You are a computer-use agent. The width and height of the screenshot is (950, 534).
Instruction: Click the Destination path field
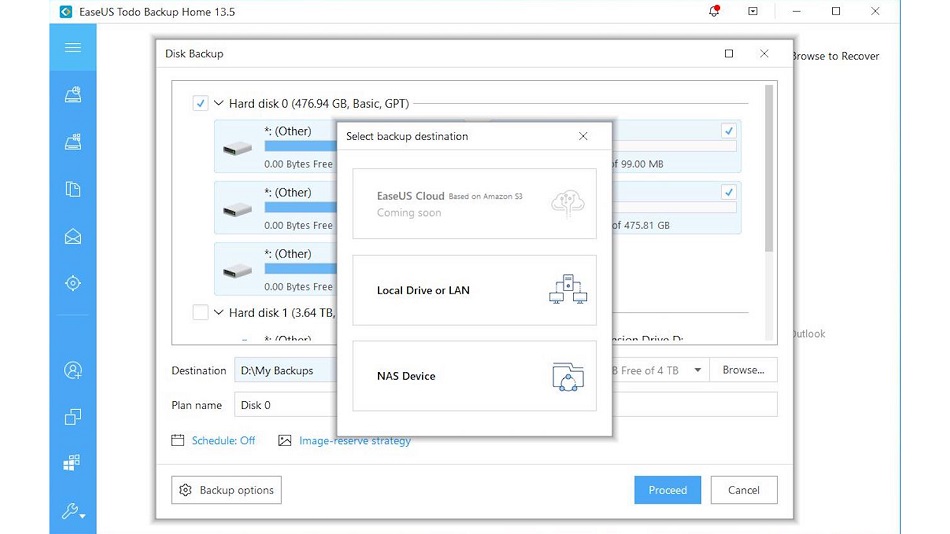coord(285,370)
